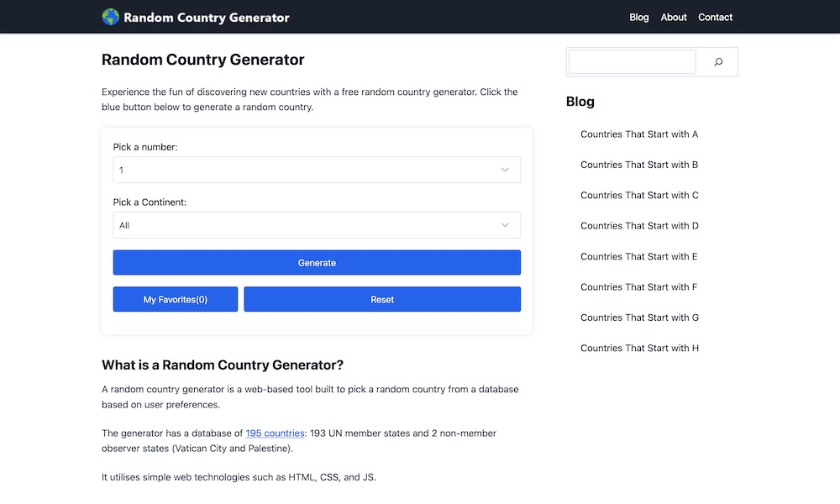Click the number selector chevron arrow
The width and height of the screenshot is (840, 504).
click(506, 170)
